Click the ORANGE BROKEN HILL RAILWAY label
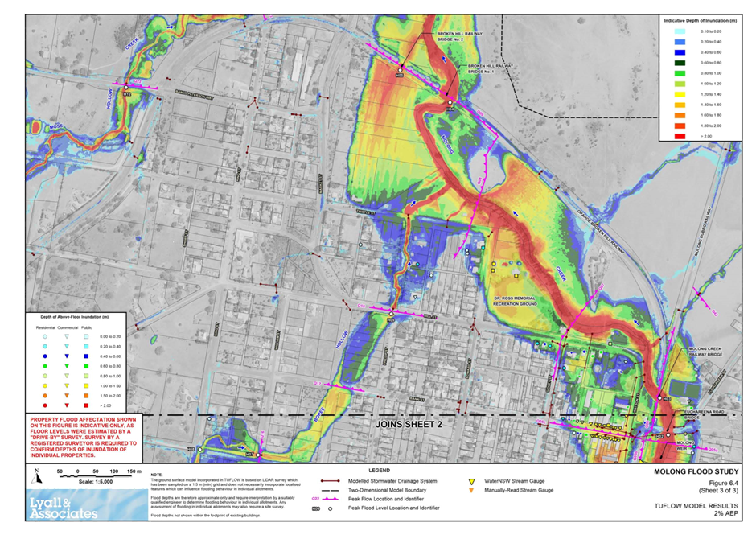The height and width of the screenshot is (535, 756). [600, 231]
